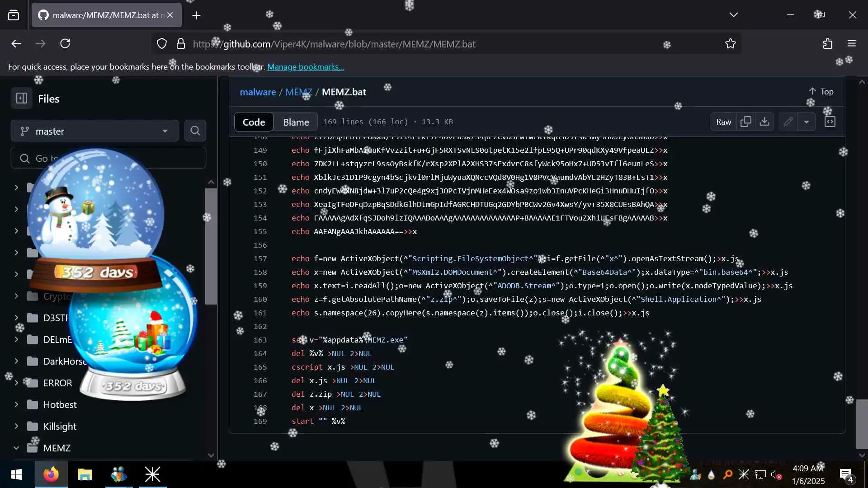Open symbols panel icon
The width and height of the screenshot is (868, 488).
830,122
